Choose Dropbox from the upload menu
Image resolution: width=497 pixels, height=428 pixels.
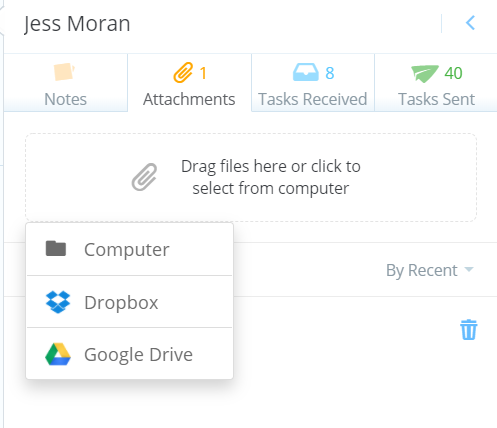(x=130, y=302)
